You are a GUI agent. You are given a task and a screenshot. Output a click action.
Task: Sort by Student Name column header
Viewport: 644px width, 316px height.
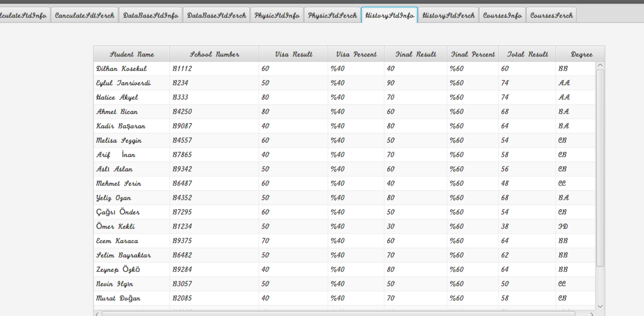tap(132, 54)
